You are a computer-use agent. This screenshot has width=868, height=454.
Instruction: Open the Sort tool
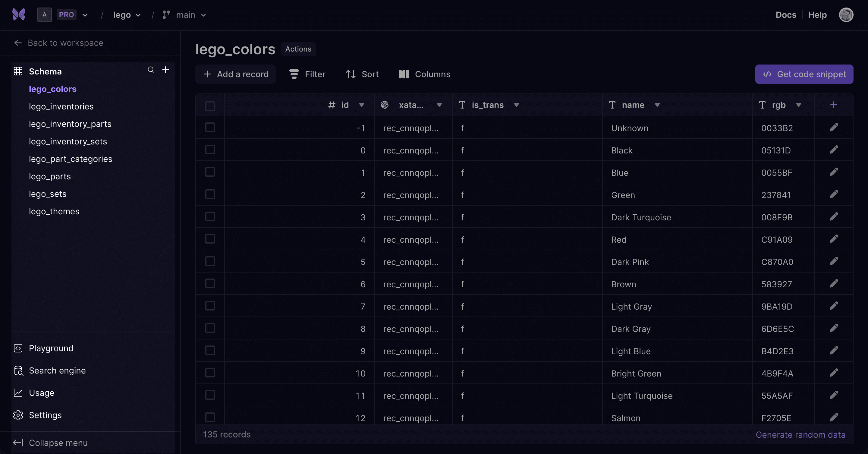click(x=362, y=74)
